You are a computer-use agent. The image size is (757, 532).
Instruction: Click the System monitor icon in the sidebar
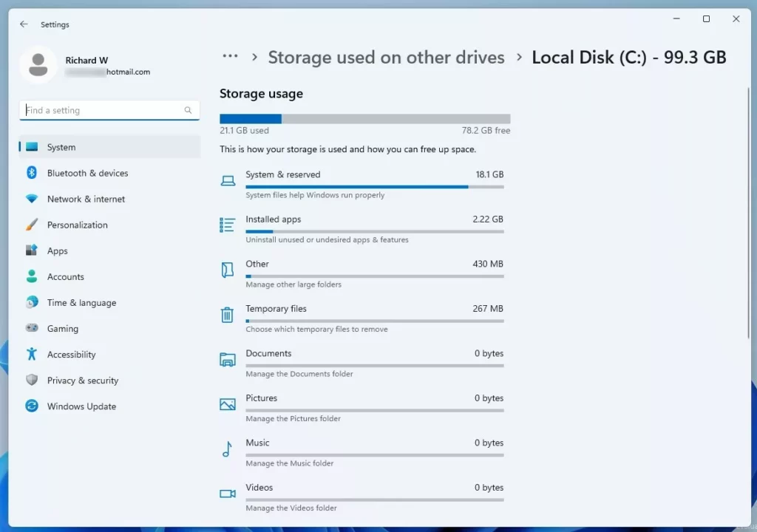pyautogui.click(x=32, y=147)
